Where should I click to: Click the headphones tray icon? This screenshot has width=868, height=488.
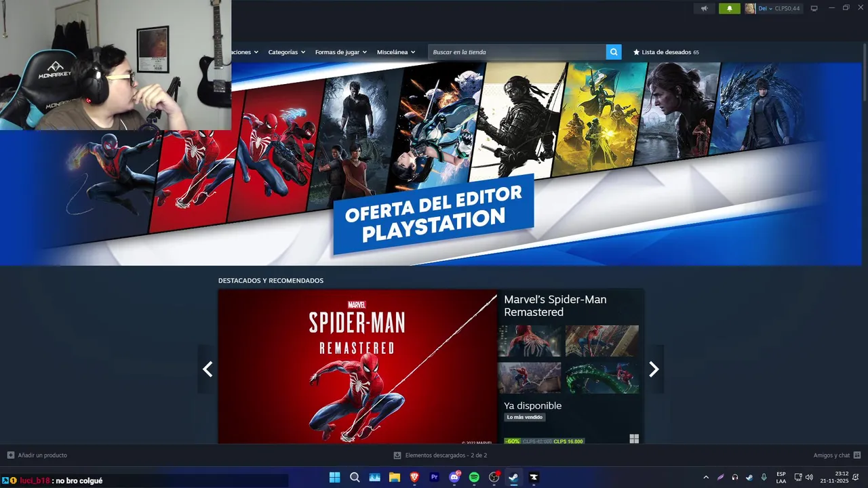tap(735, 477)
